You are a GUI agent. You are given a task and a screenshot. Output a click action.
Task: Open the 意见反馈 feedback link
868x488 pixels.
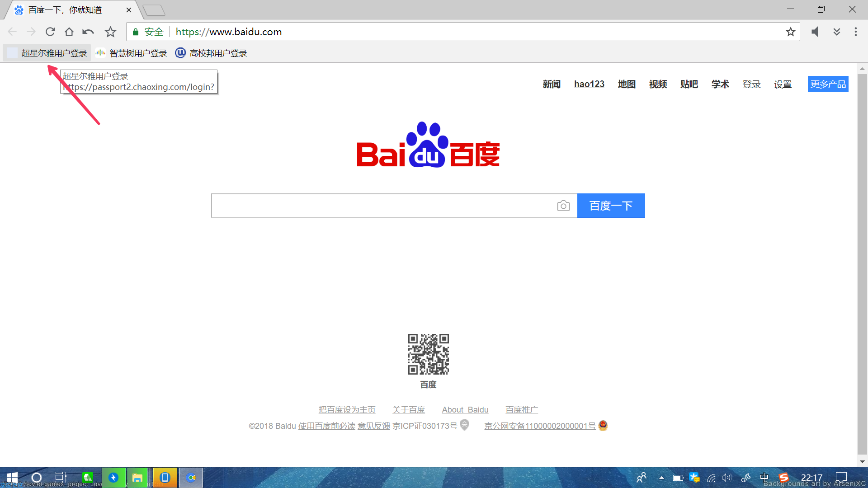pyautogui.click(x=374, y=426)
